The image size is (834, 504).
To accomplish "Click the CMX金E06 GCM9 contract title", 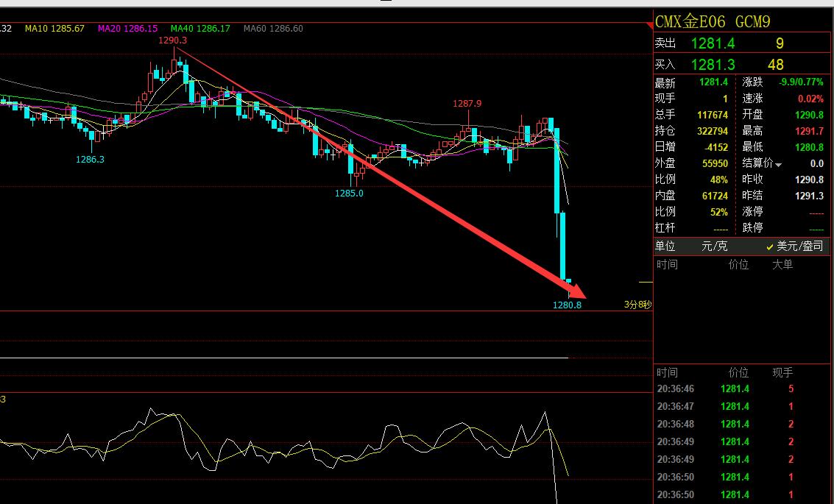I will coord(713,21).
